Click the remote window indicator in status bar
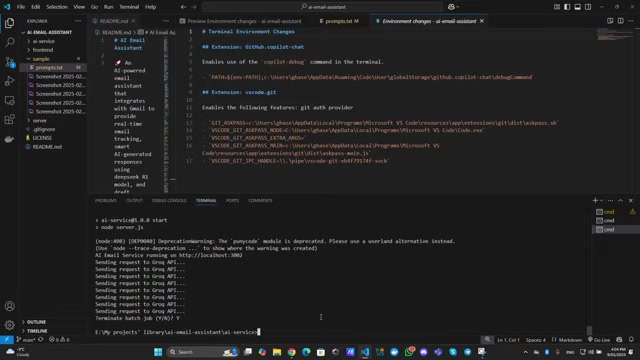Screen dimensions: 640x360 point(7,340)
